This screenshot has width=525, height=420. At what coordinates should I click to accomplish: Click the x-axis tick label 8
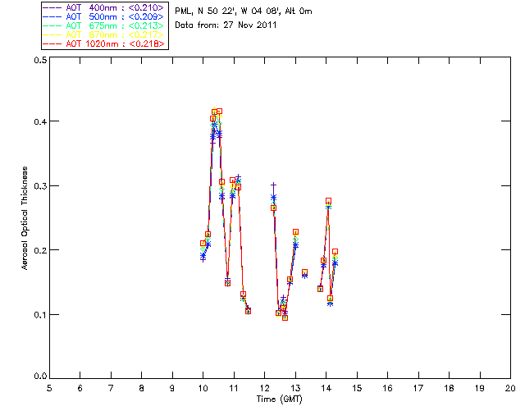(142, 388)
